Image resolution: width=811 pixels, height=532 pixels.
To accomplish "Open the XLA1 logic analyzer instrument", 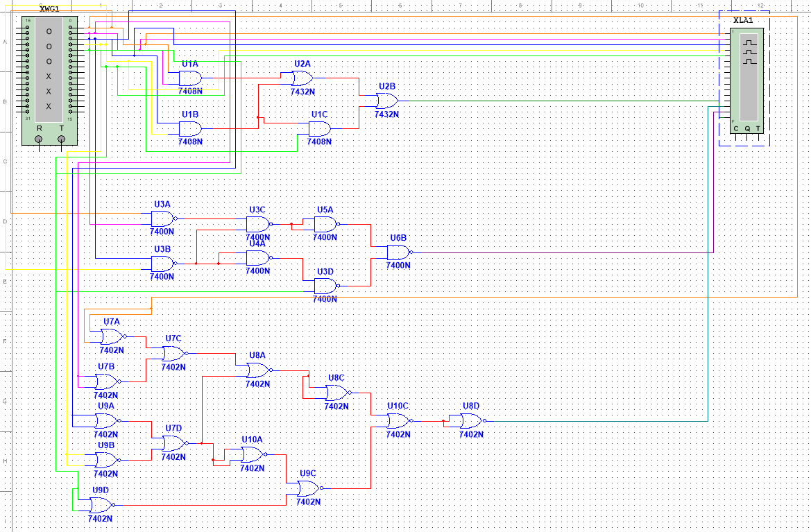I will (746, 81).
